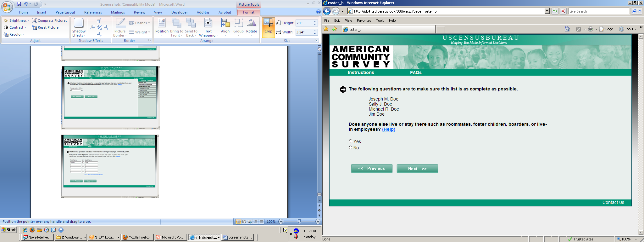The height and width of the screenshot is (242, 644).
Task: Open the Favorites menu in Internet Explorer
Action: click(364, 20)
